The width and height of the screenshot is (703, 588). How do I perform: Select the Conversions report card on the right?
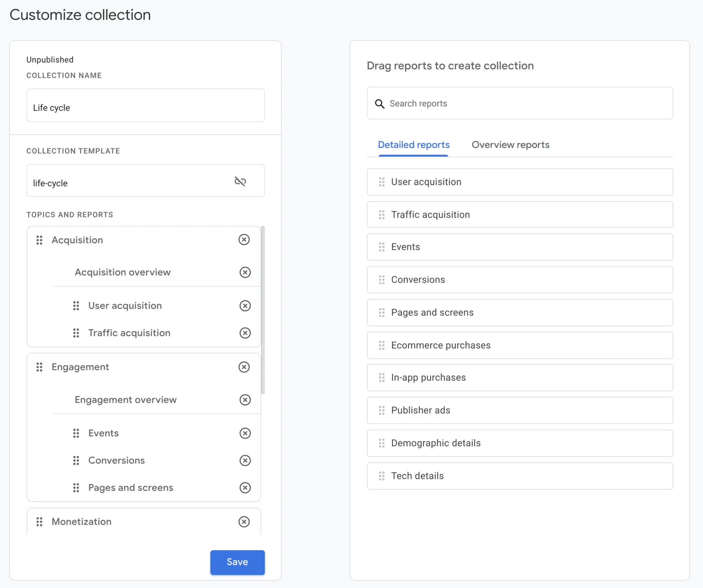click(x=520, y=280)
